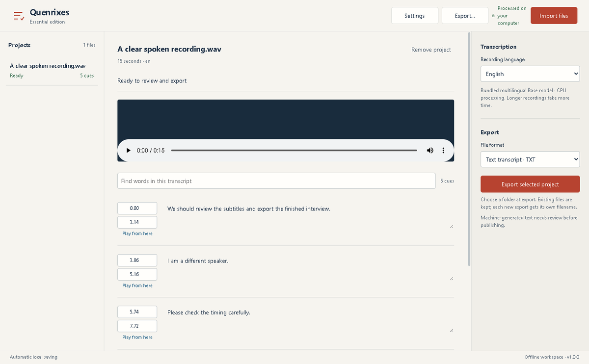The image size is (589, 364).
Task: Click the audio seek progress bar
Action: coord(294,151)
